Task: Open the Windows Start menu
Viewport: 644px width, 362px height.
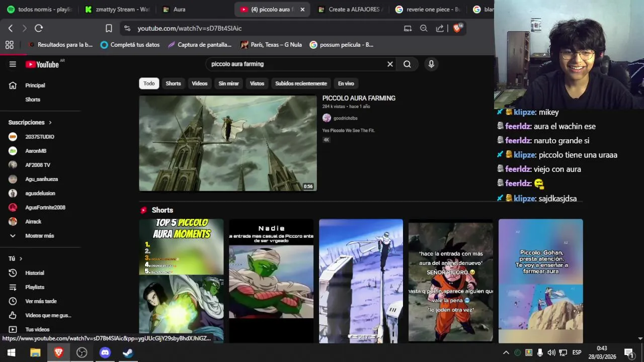Action: (x=11, y=352)
